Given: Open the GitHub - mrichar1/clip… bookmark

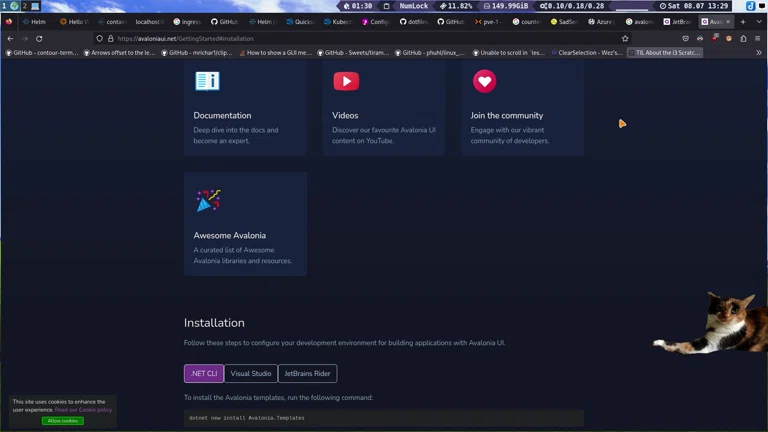Looking at the screenshot, I should (x=197, y=52).
